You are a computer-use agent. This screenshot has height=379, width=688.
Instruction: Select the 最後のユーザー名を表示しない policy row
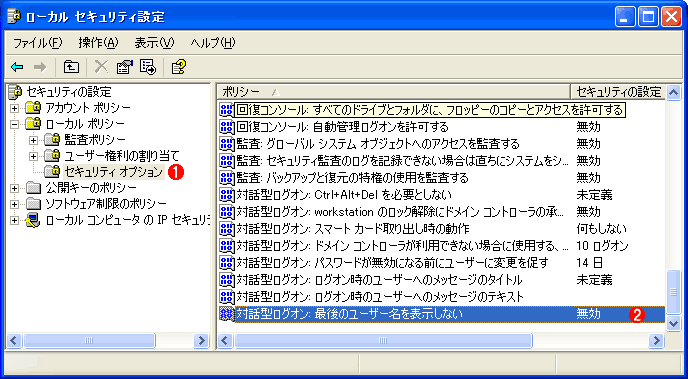[441, 314]
